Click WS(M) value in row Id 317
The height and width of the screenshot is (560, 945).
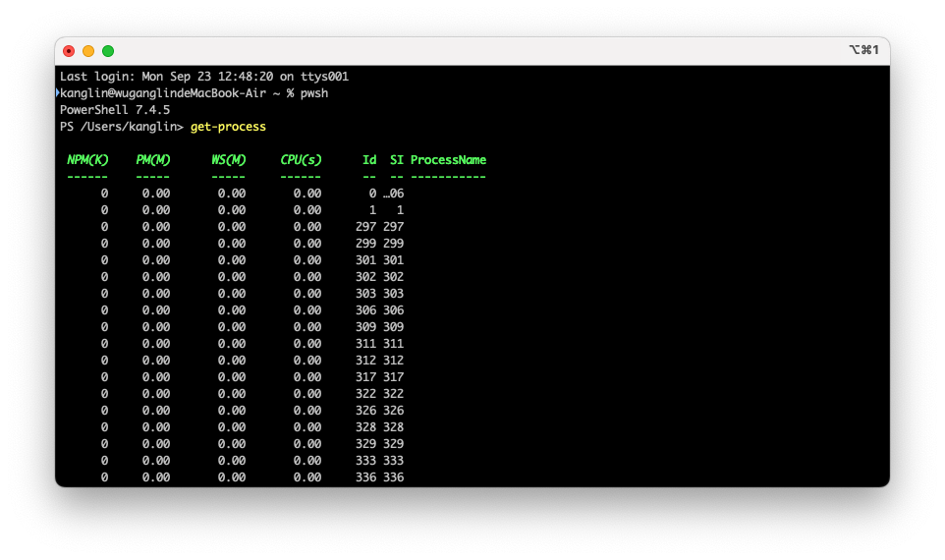coord(232,376)
